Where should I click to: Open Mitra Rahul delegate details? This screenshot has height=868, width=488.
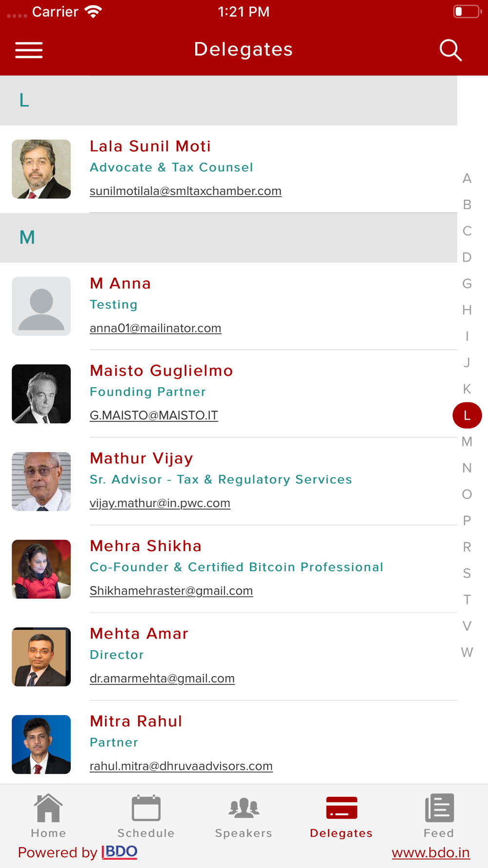coord(229,744)
